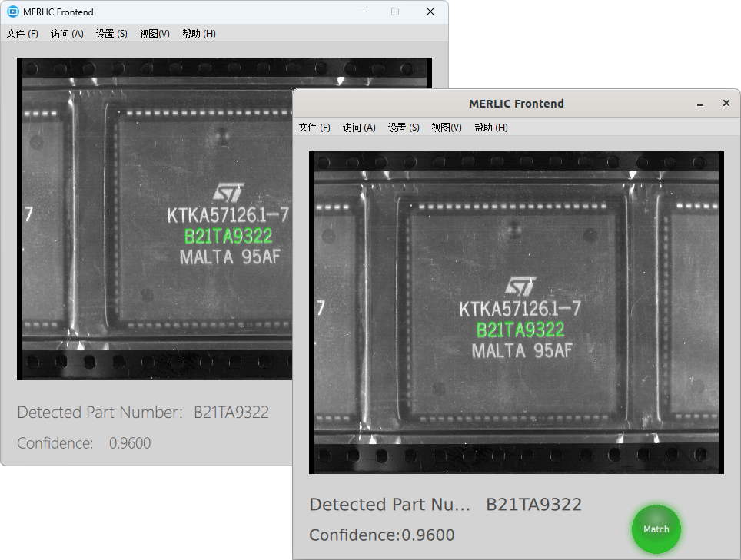Open the 设置 (S) menu in the front window

404,128
